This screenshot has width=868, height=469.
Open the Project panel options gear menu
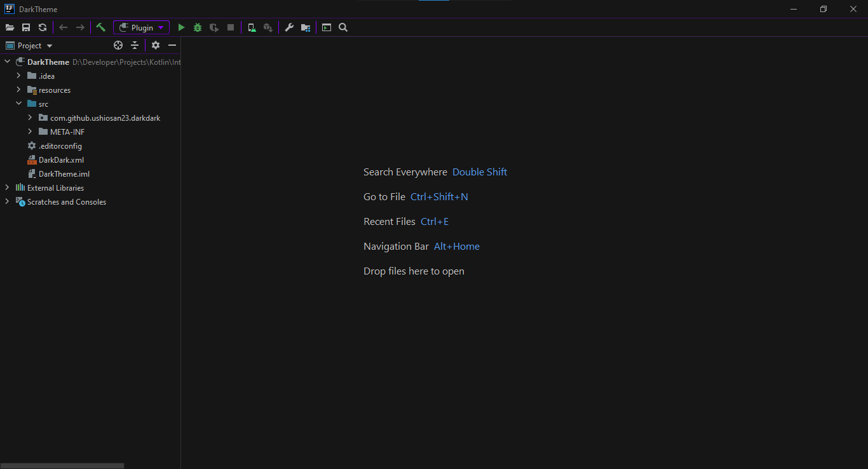click(156, 45)
